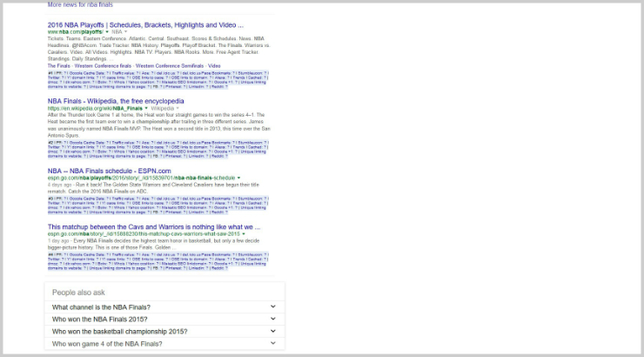Viewport: 644px width, 357px height.
Task: Click SEO toolbar data under ESPN schedule result
Action: click(x=158, y=205)
